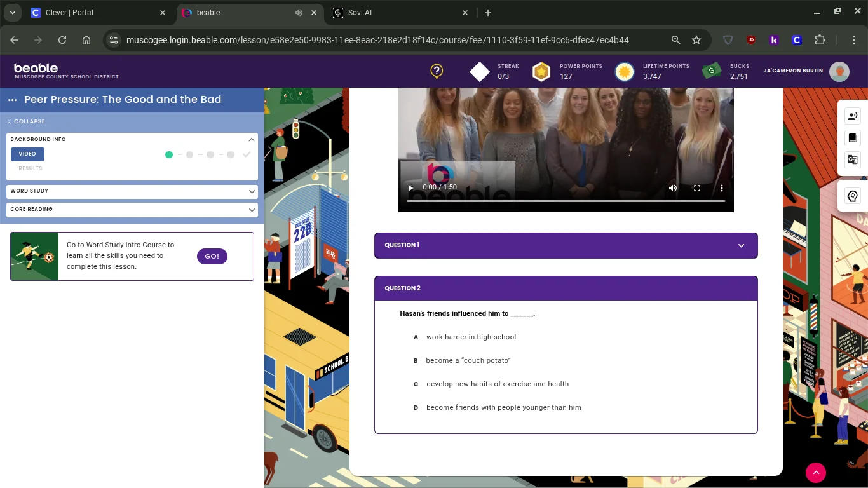Open the three-dot lesson menu beside title
This screenshot has width=868, height=488.
12,100
